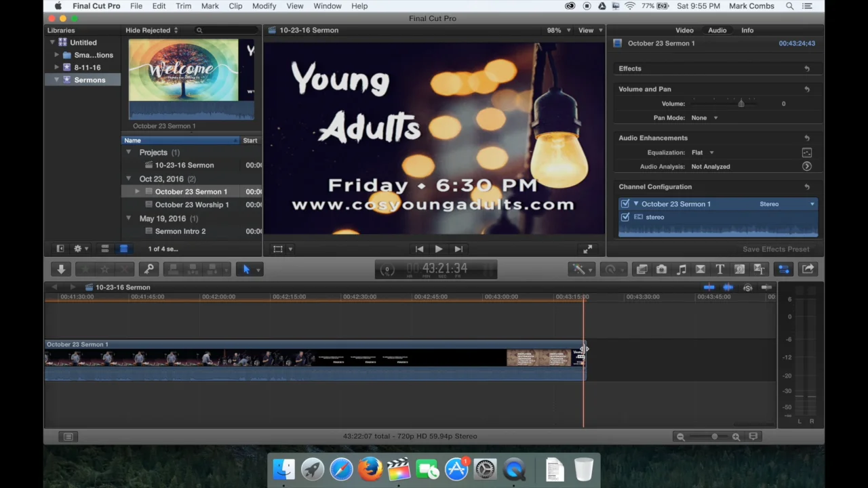Toggle audio skimming in timeline
868x488 pixels.
728,287
